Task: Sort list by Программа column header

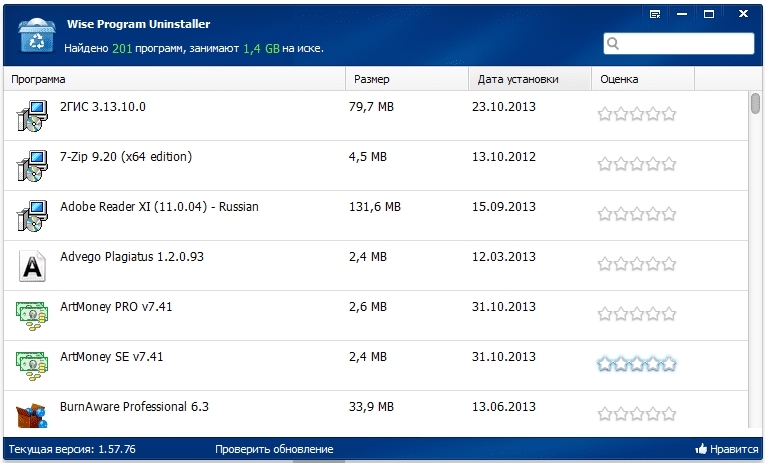Action: click(174, 79)
